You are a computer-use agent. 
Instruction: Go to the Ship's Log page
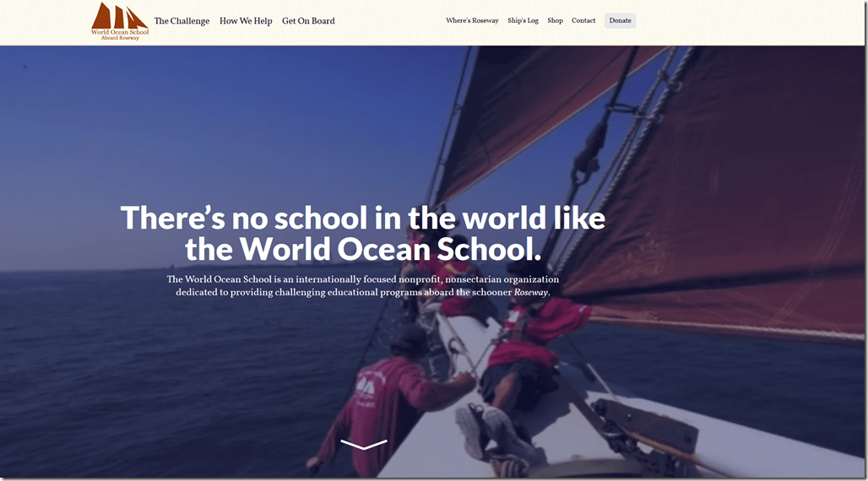pyautogui.click(x=524, y=20)
